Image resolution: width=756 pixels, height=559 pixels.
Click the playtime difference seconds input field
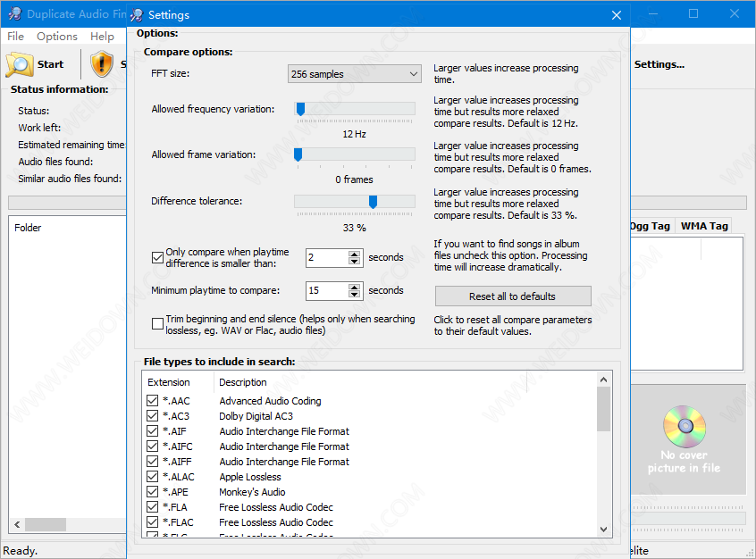[x=327, y=258]
